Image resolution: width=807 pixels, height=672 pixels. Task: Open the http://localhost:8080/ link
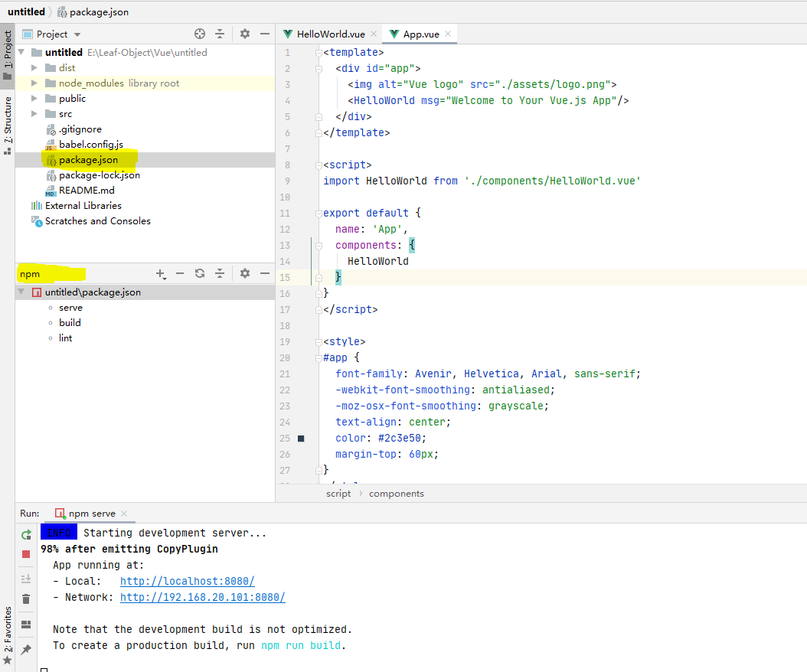187,582
